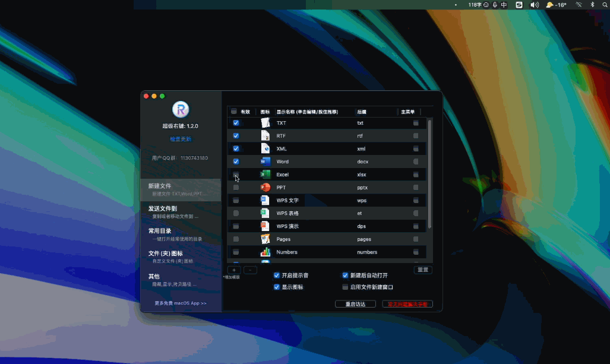Disable the TXT row 有效 checkbox
Image resolution: width=610 pixels, height=364 pixels.
tap(236, 123)
